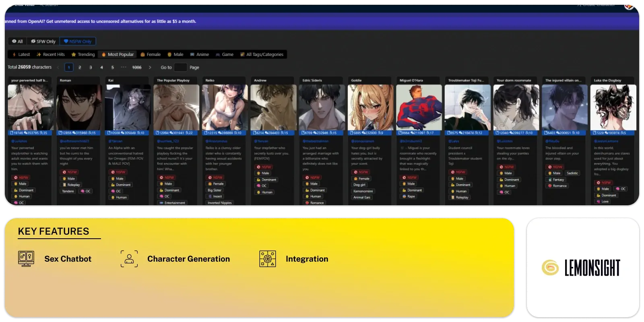Click the gamepad icon beside Game
This screenshot has height=322, width=644.
click(218, 54)
